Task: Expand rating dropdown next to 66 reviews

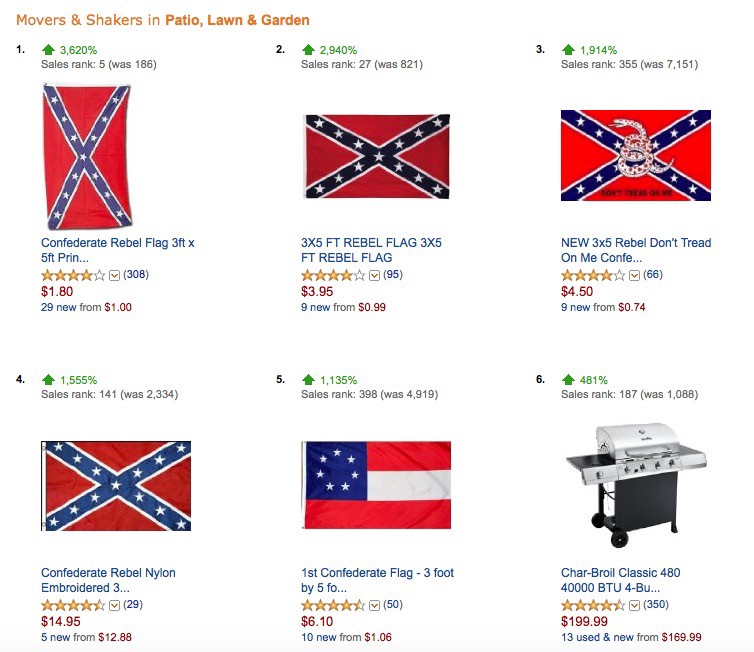Action: pos(635,276)
